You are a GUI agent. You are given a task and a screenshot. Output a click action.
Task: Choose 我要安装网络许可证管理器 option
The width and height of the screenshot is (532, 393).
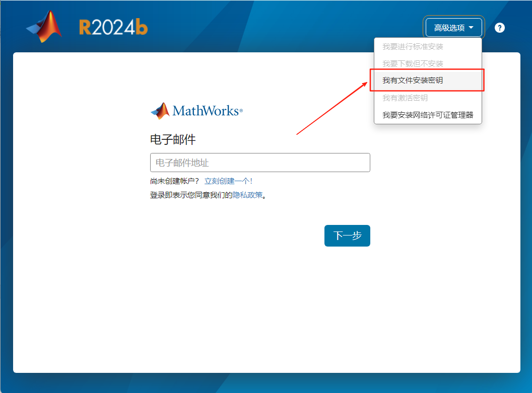[x=428, y=114]
